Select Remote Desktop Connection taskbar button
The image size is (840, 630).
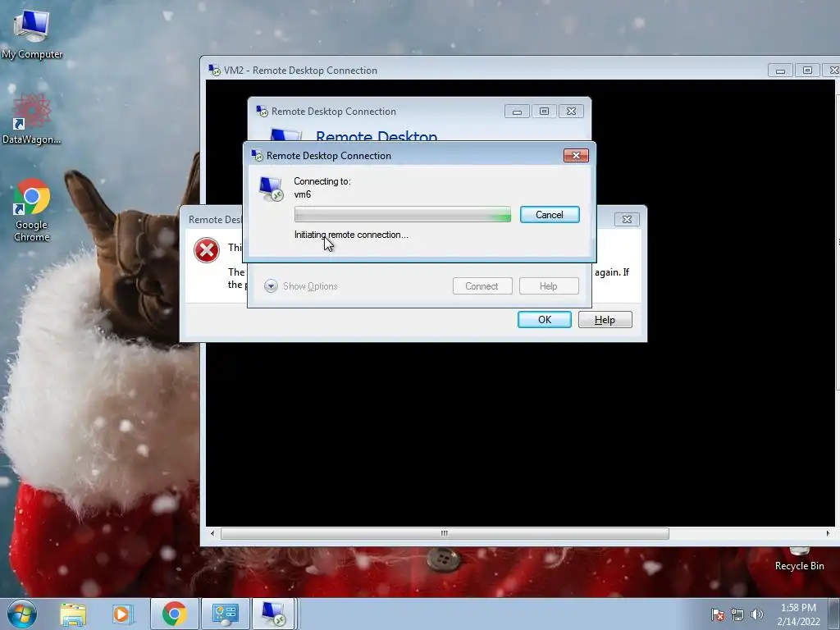[274, 614]
